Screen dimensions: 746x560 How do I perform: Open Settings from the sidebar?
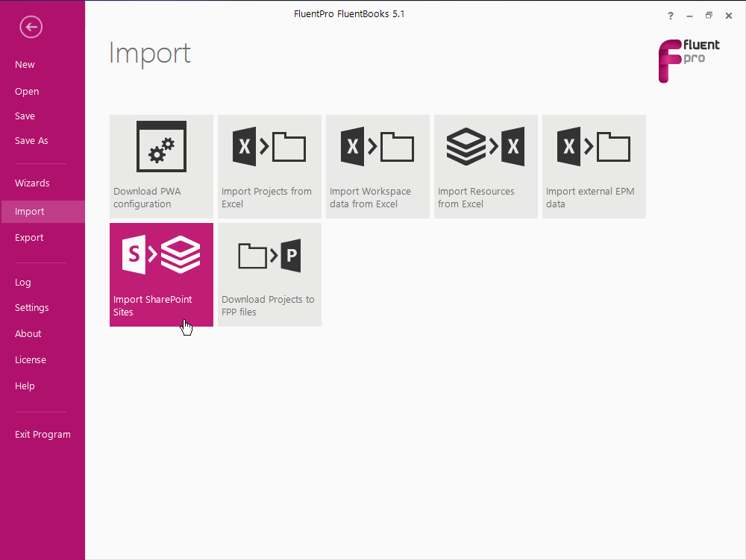pos(32,307)
